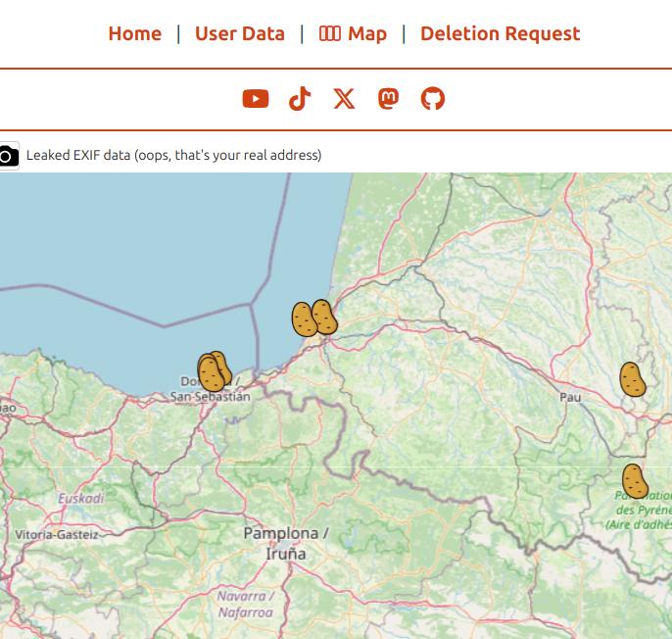Click the Pamplona / Iruña map label
Image resolution: width=672 pixels, height=639 pixels.
[285, 543]
